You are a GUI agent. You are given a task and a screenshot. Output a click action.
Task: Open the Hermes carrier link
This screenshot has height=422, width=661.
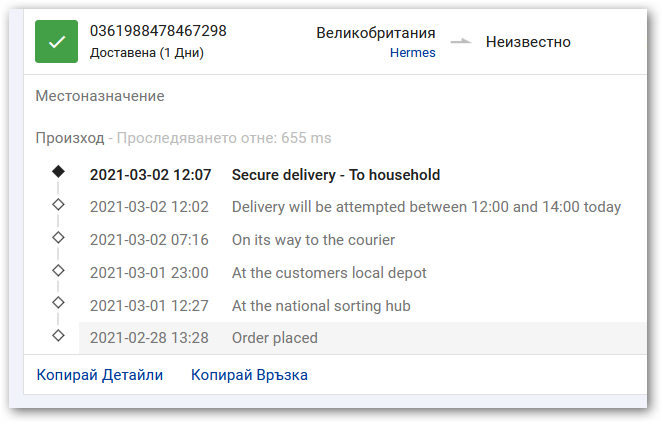[x=413, y=53]
